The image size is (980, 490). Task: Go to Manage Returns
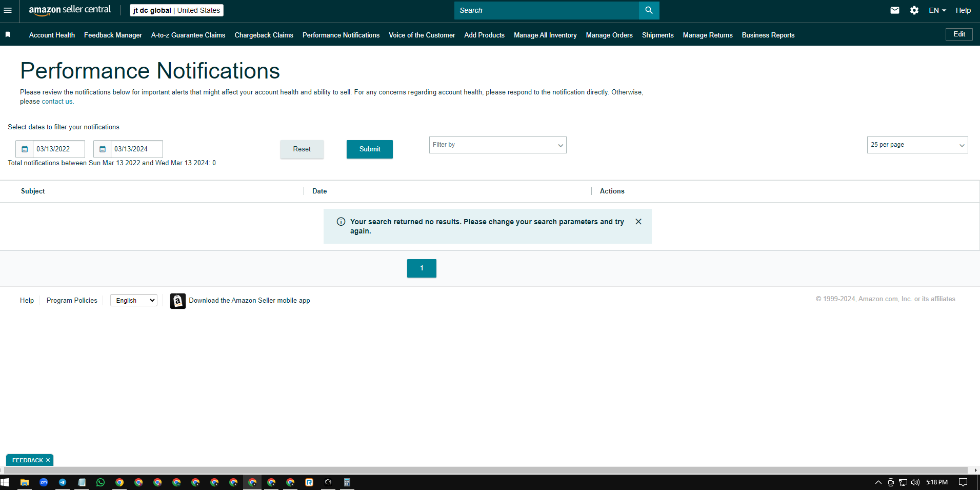[x=707, y=35]
